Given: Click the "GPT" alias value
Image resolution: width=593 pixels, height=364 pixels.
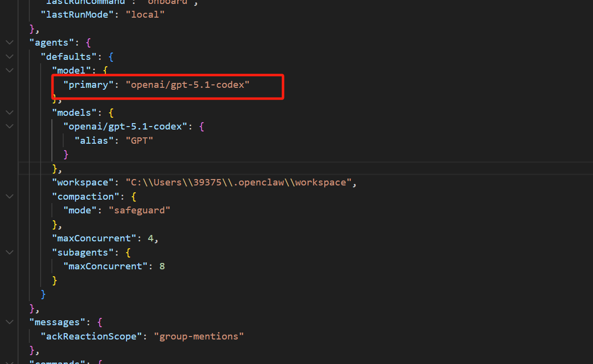Looking at the screenshot, I should click(139, 140).
